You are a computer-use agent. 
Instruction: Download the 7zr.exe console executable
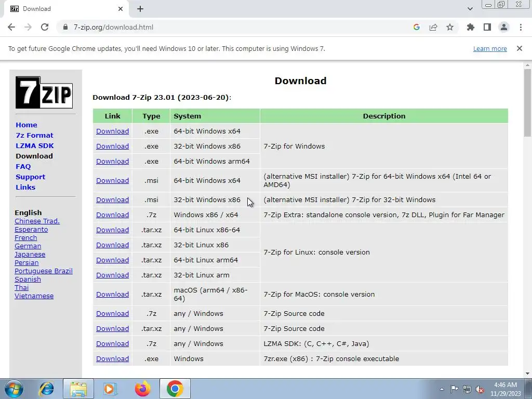pos(112,358)
